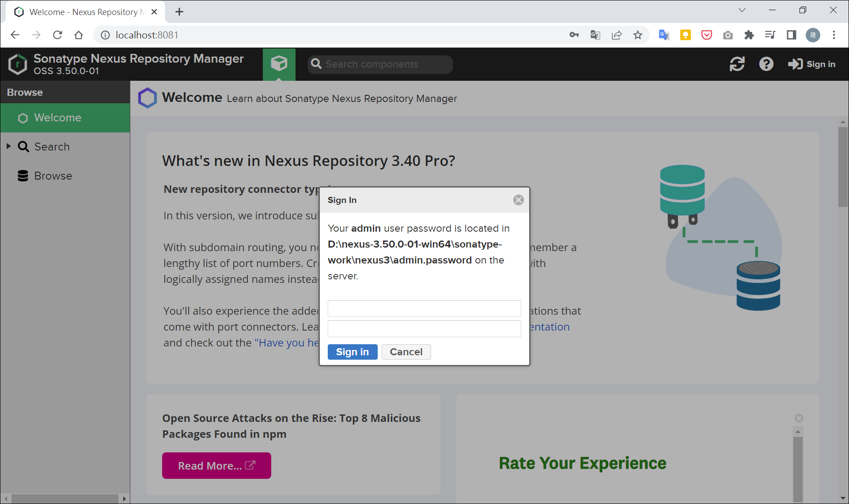Open Google Translate icon in address bar
The image size is (849, 504).
coord(595,35)
